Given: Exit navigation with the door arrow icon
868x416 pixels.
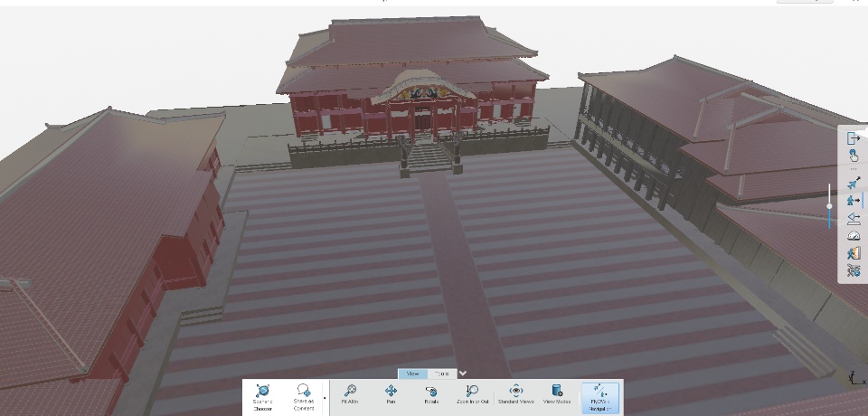Looking at the screenshot, I should [854, 138].
